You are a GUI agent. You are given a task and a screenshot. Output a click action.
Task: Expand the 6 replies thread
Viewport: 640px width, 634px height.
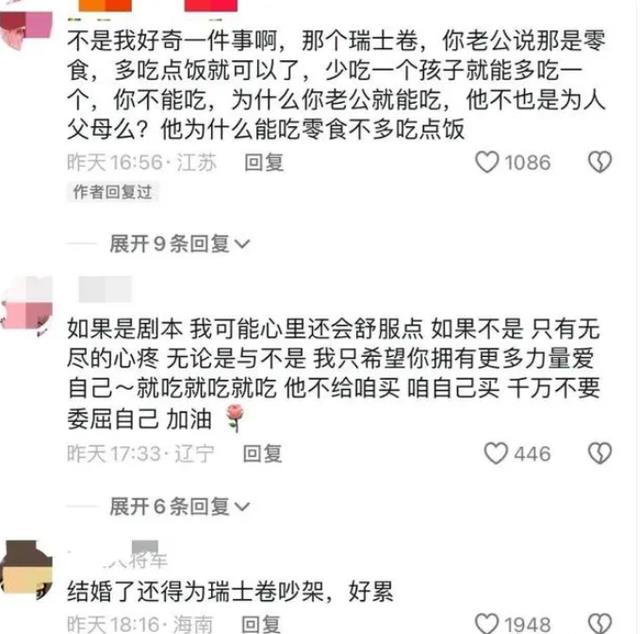(x=180, y=507)
